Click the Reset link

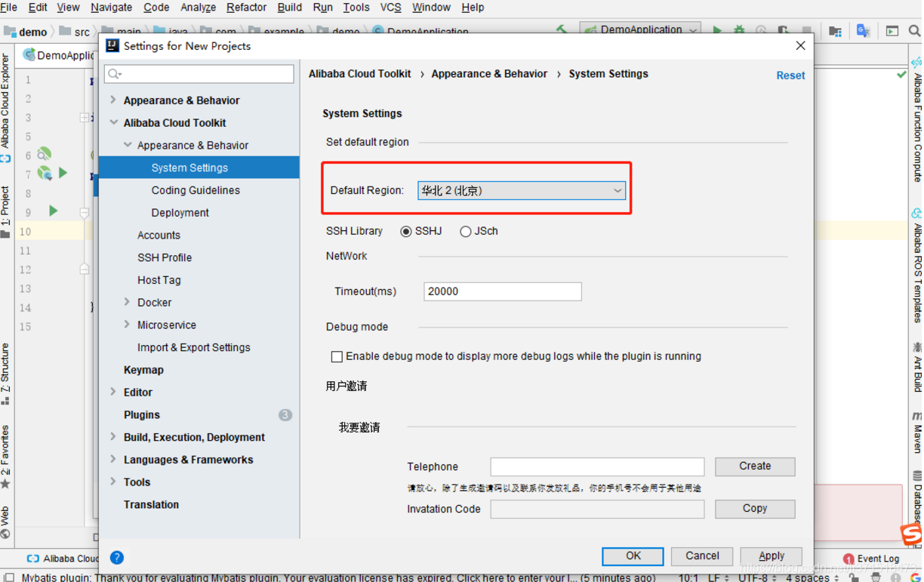pos(790,75)
